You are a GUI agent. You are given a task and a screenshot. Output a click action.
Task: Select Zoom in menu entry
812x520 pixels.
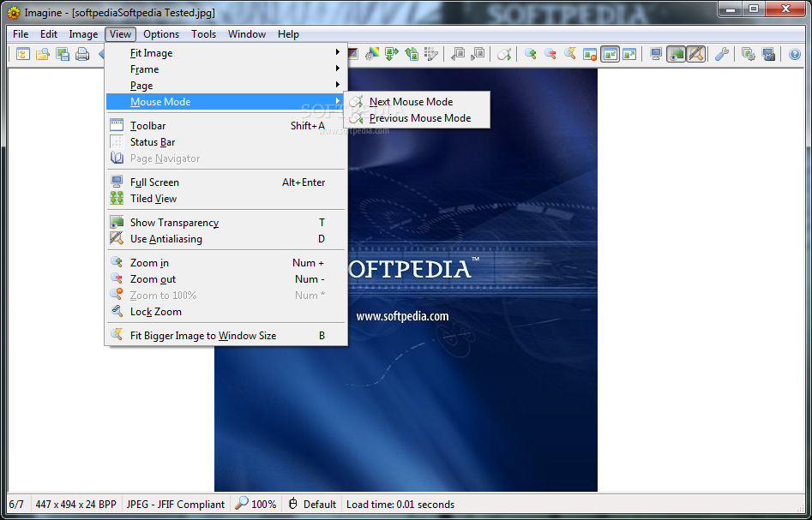tap(226, 263)
